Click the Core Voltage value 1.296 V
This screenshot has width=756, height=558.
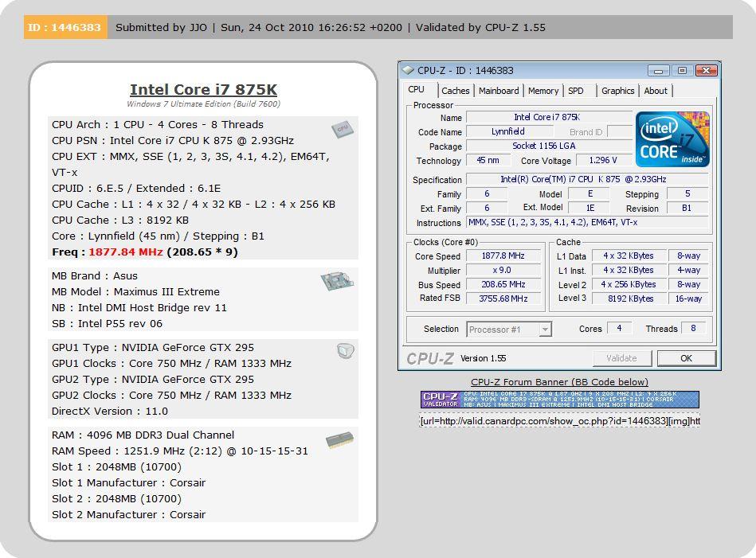point(603,160)
